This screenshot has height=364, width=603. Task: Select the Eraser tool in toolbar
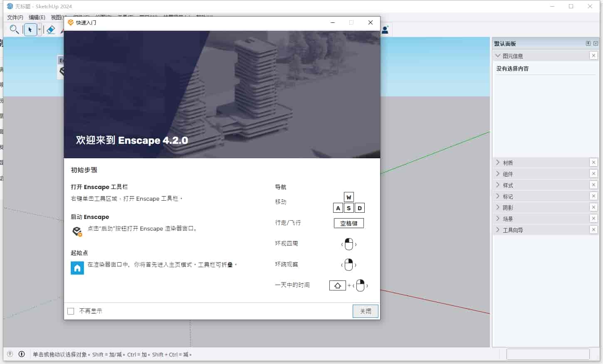[51, 30]
